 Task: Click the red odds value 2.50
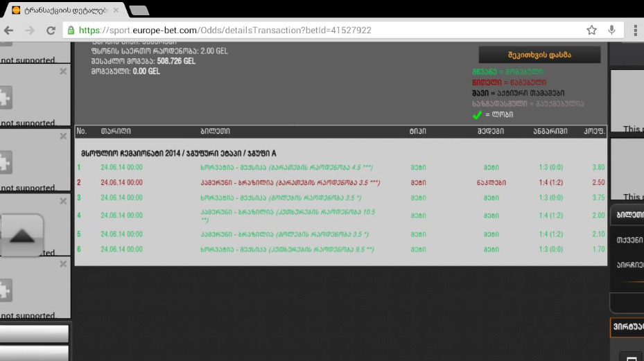coord(598,182)
